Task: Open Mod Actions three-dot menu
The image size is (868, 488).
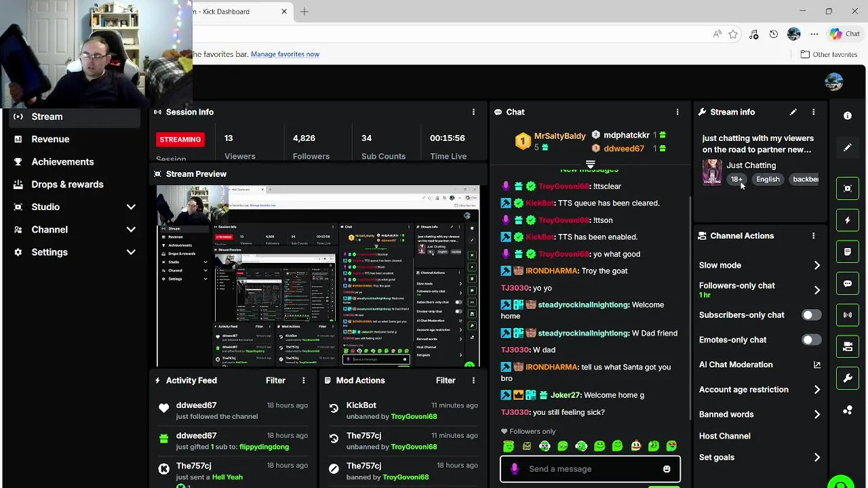Action: [473, 380]
